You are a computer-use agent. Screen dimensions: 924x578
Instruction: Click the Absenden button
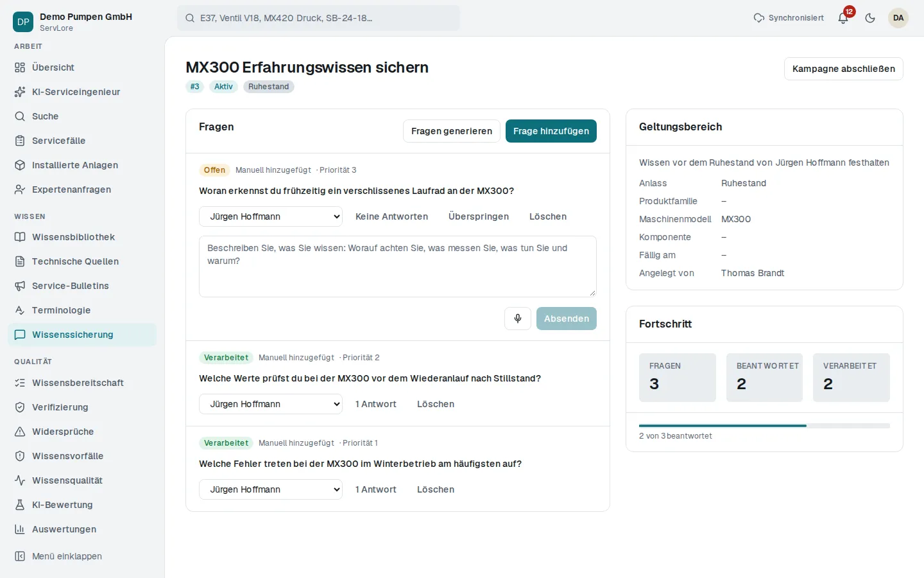point(567,319)
